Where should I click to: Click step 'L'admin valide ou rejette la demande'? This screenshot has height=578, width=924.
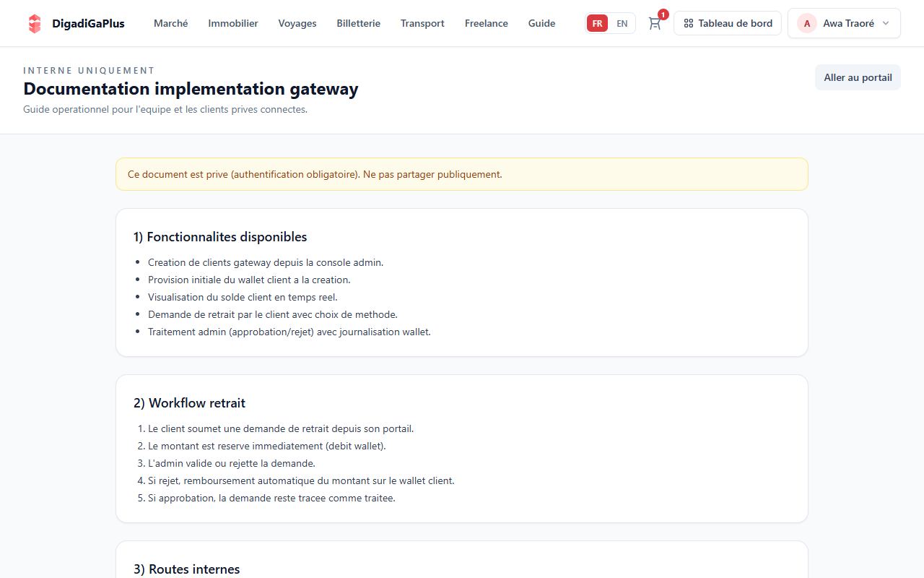pyautogui.click(x=232, y=463)
